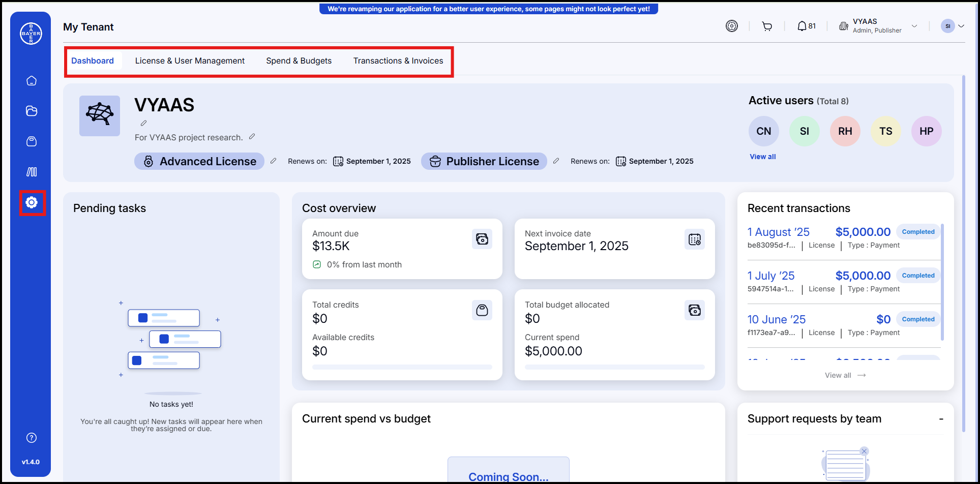The height and width of the screenshot is (484, 980).
Task: Click the HP active user avatar
Action: point(927,131)
